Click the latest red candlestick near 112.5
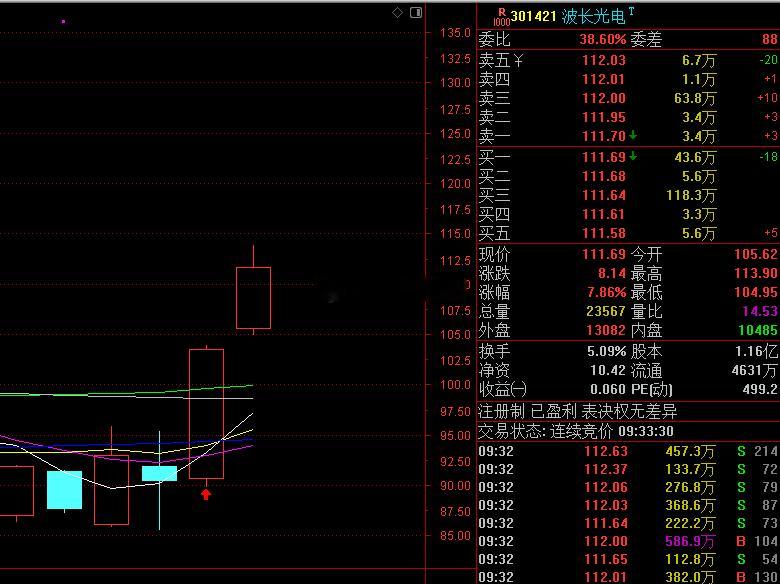Screen dimensions: 780x584 [253, 298]
